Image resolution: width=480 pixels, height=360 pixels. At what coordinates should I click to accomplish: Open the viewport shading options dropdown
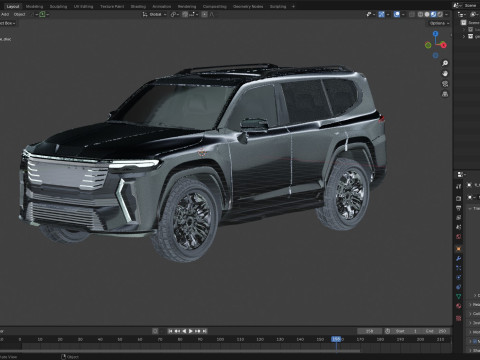click(x=447, y=14)
